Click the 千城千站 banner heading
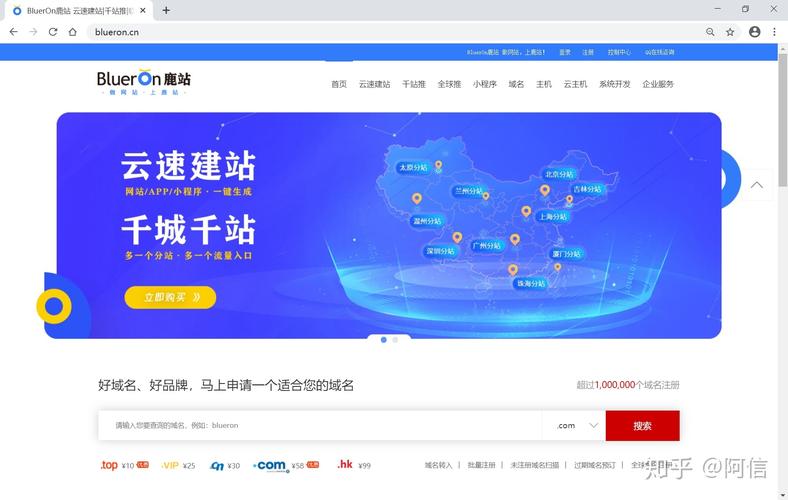The height and width of the screenshot is (500, 788). pos(188,230)
